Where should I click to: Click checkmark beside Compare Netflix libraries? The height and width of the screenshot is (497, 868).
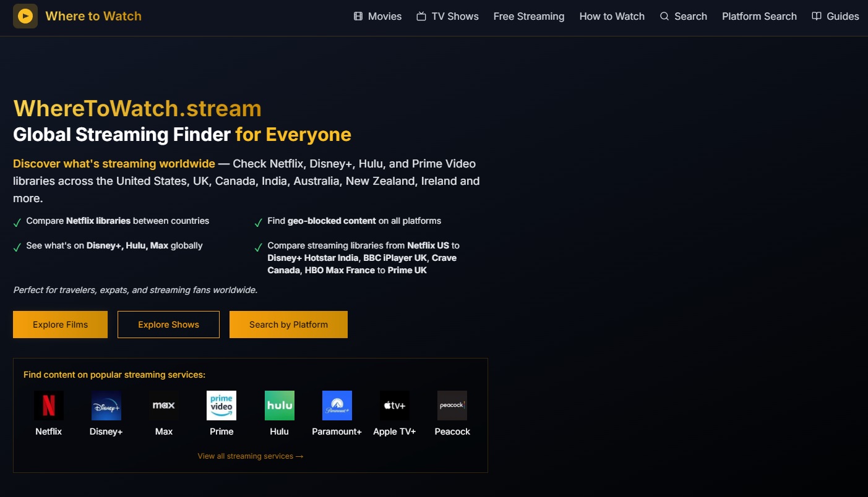pos(17,223)
